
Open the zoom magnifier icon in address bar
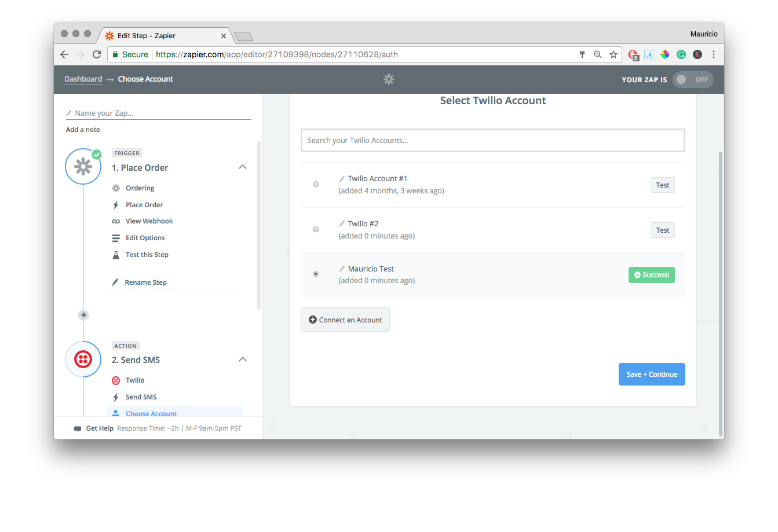[598, 54]
